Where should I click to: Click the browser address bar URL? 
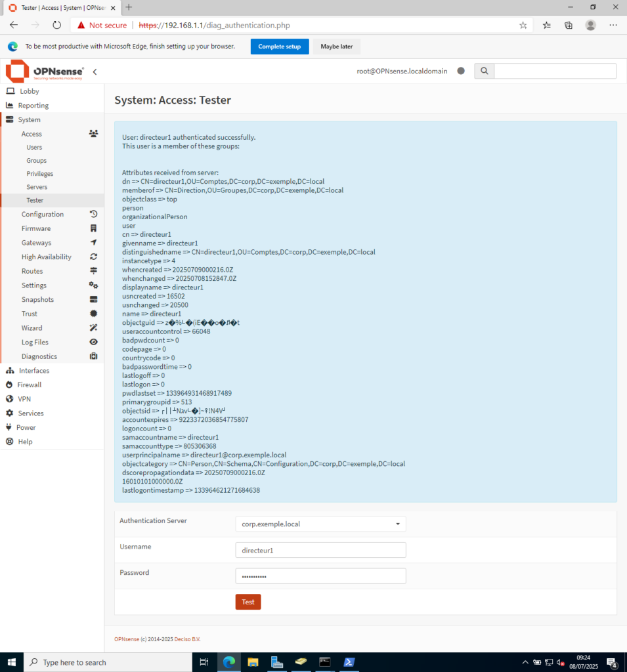click(x=215, y=26)
